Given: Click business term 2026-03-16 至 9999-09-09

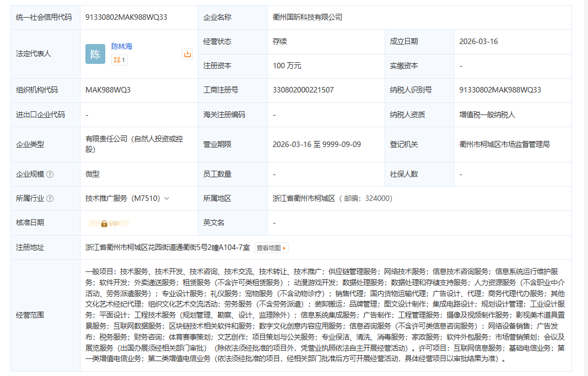Looking at the screenshot, I should point(317,145).
